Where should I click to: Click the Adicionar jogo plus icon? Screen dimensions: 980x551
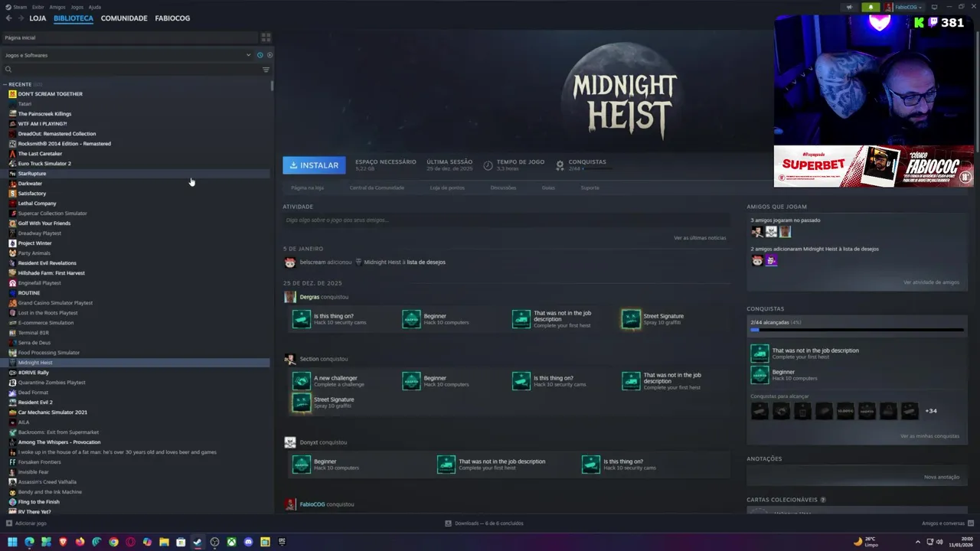9,523
